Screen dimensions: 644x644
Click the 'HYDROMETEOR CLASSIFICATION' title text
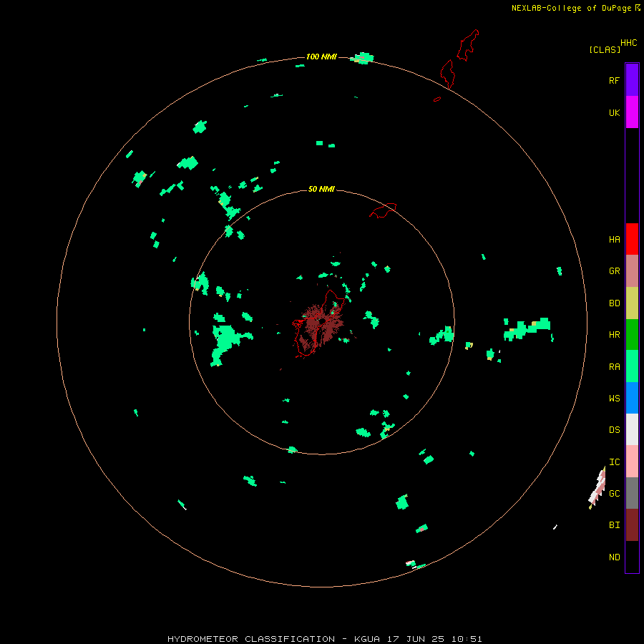point(251,639)
